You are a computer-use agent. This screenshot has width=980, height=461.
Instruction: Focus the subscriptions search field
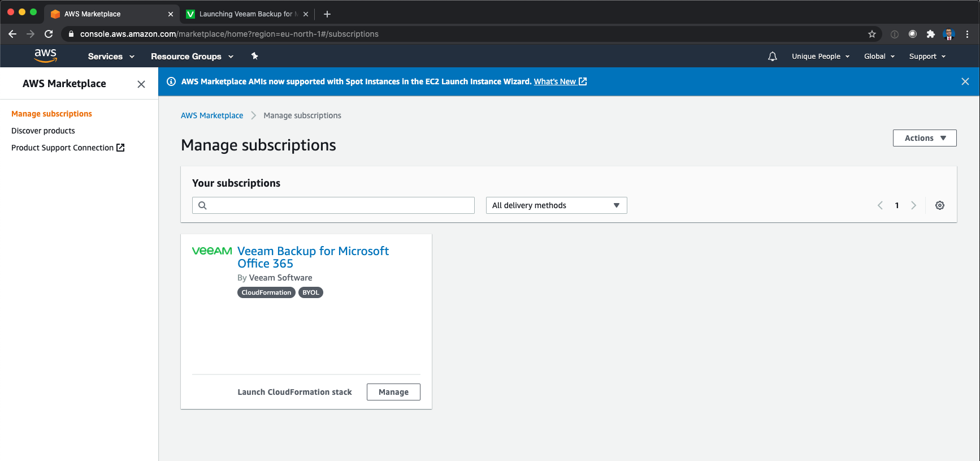(333, 205)
